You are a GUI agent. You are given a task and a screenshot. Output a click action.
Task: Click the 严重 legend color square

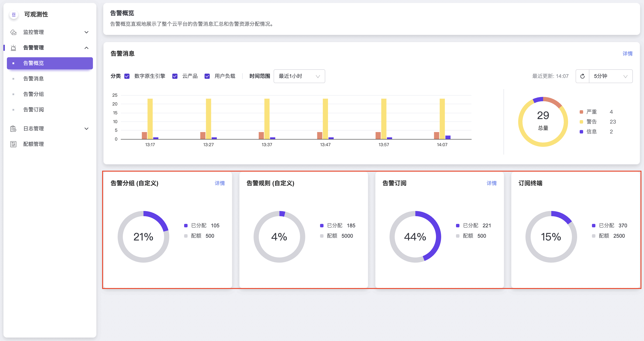coord(581,112)
